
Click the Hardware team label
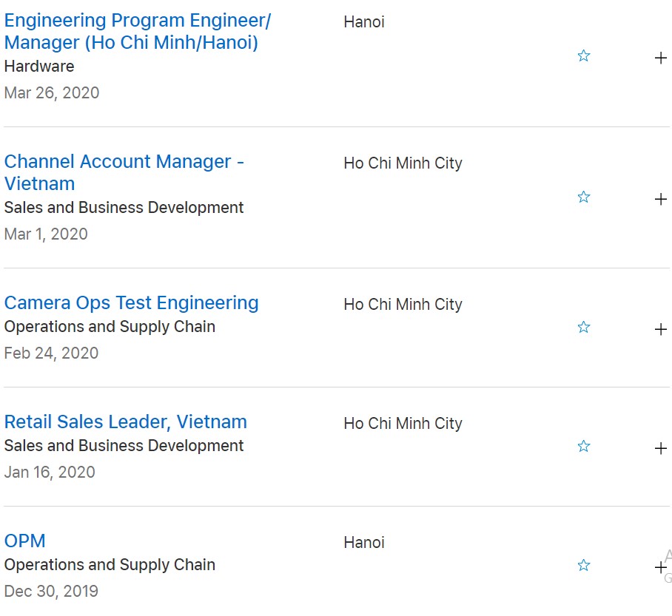coord(39,67)
